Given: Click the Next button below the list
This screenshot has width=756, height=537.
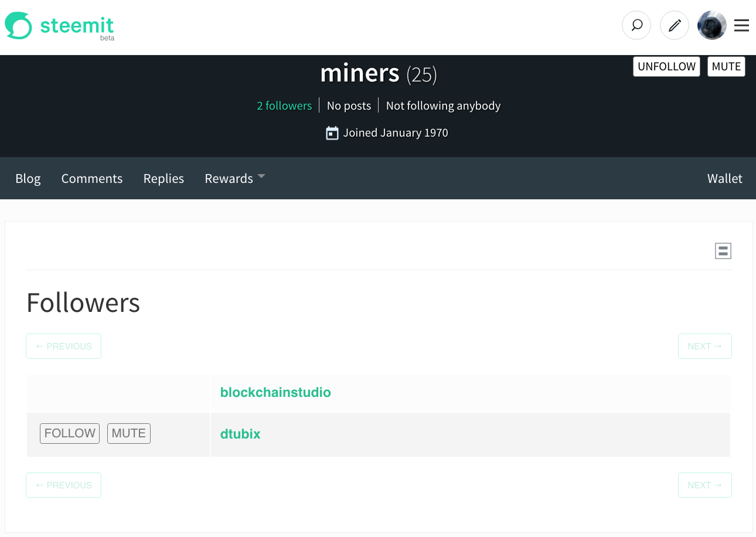Looking at the screenshot, I should point(705,485).
